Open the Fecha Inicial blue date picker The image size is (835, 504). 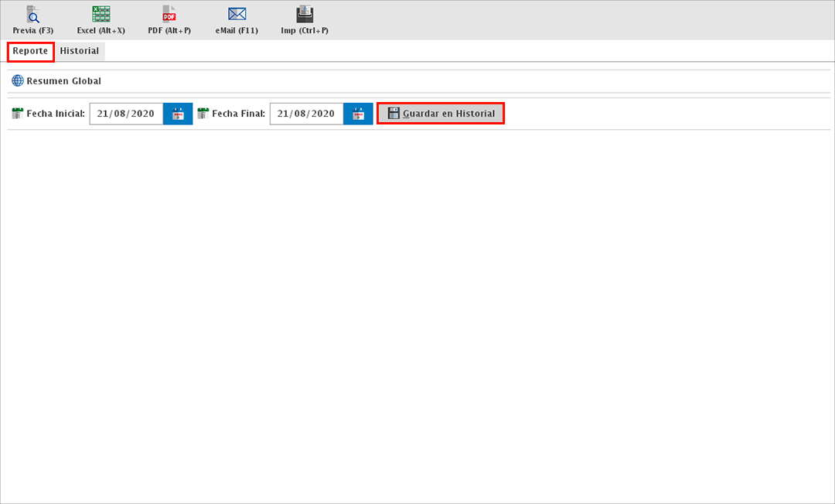click(x=178, y=114)
